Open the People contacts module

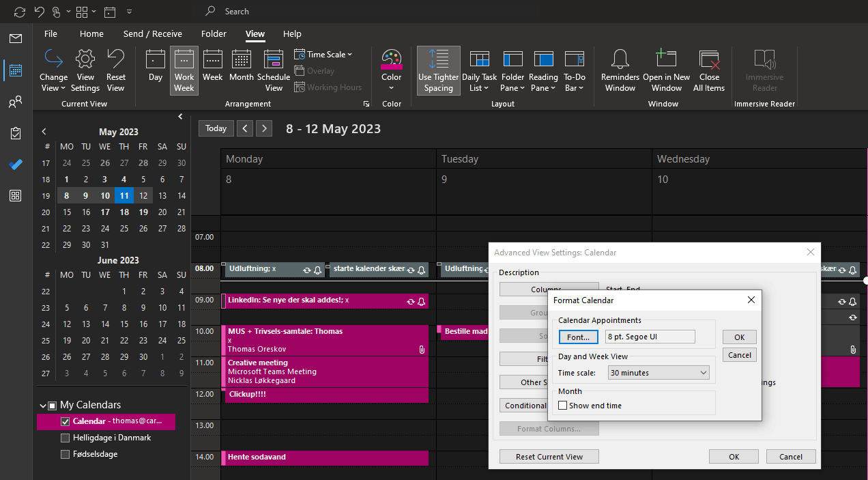[16, 102]
